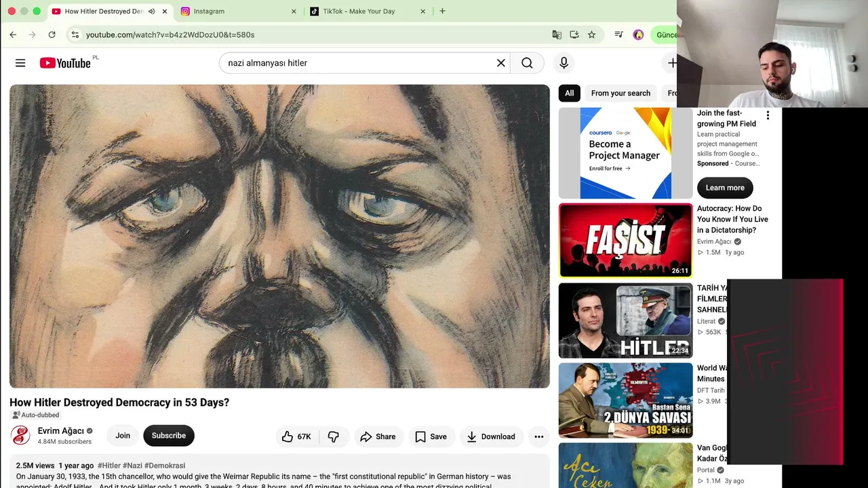
Task: Click the browser address bar URL
Action: pyautogui.click(x=170, y=35)
